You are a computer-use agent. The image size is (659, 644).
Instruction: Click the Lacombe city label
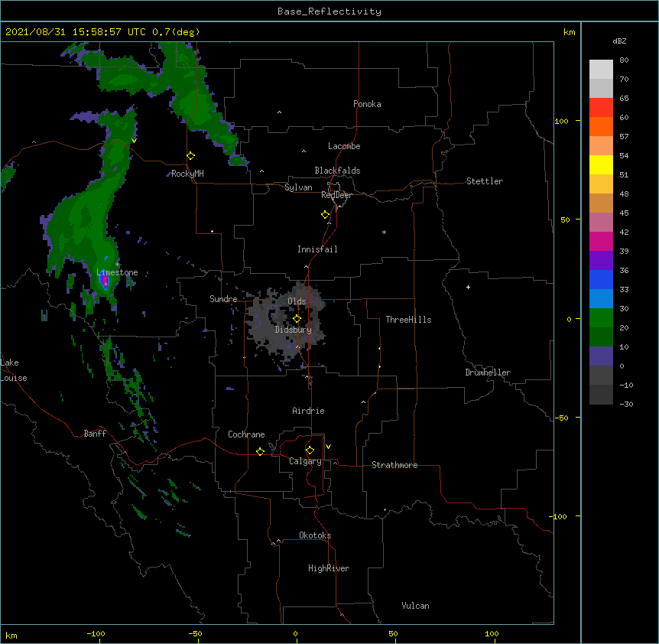(344, 146)
